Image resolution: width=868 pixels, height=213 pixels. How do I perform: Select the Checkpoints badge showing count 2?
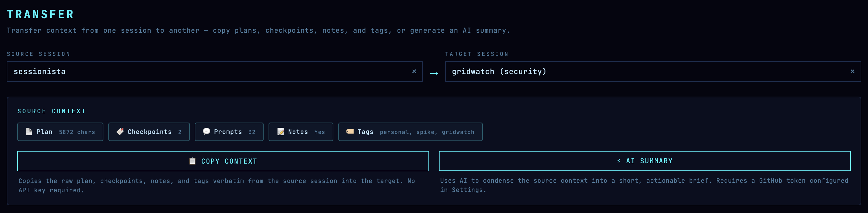[x=148, y=132]
